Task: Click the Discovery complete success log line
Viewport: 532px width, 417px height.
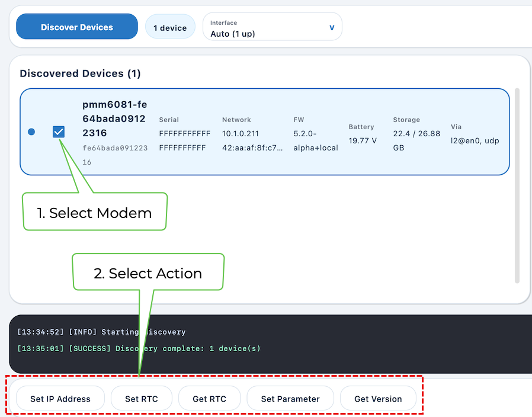Action: pos(139,348)
